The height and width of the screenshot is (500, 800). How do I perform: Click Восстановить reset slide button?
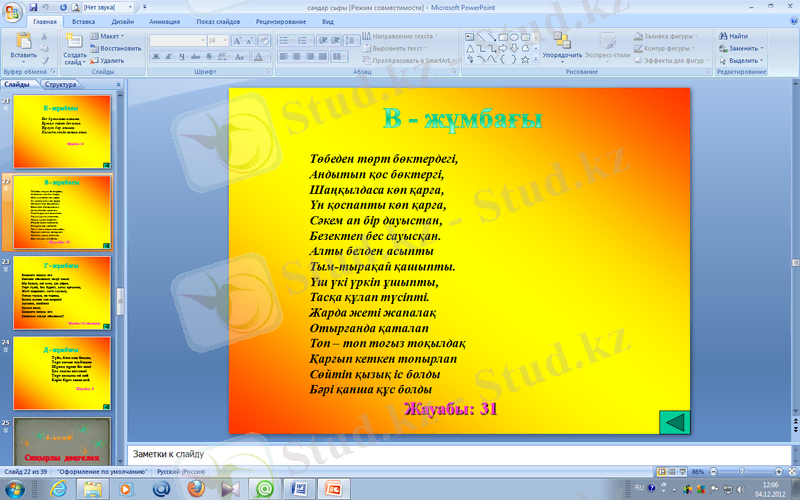pyautogui.click(x=119, y=47)
